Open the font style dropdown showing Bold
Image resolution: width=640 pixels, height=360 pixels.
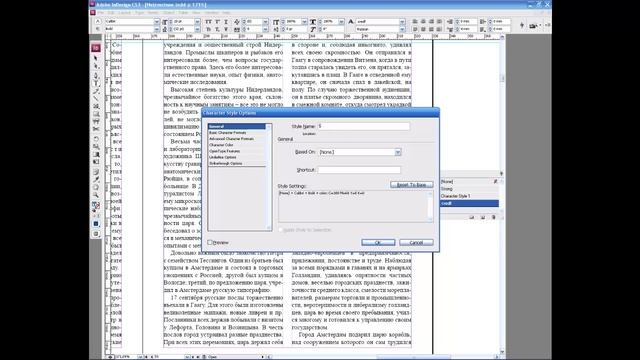coord(157,29)
